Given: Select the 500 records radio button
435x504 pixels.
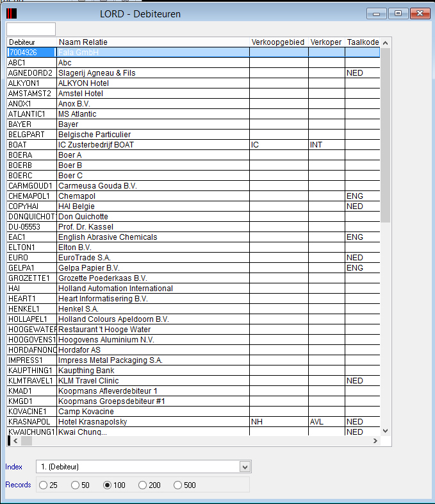Looking at the screenshot, I should point(177,485).
